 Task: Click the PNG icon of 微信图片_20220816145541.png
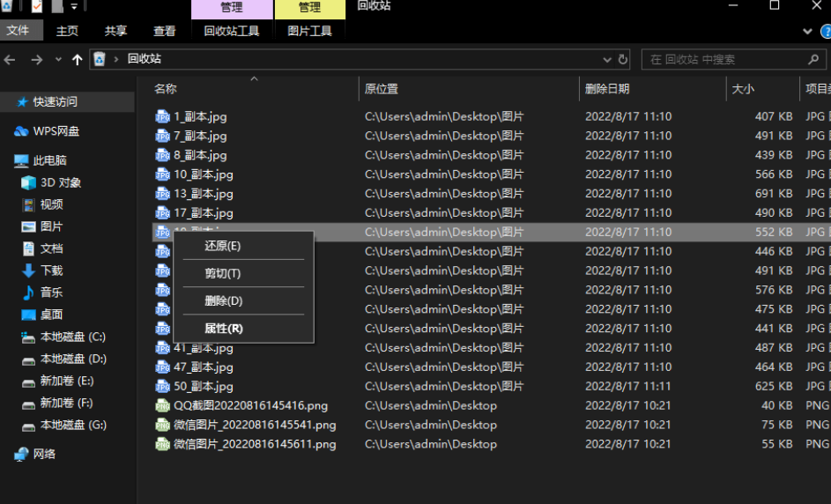(x=162, y=425)
